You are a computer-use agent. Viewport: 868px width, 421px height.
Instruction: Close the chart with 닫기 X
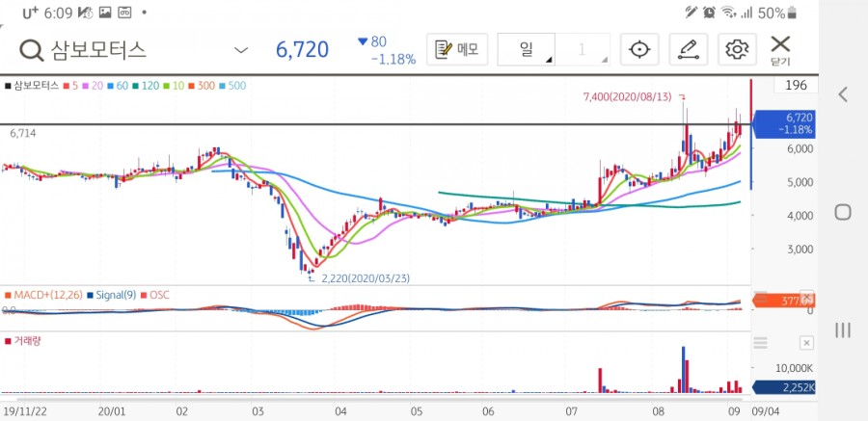click(x=780, y=50)
